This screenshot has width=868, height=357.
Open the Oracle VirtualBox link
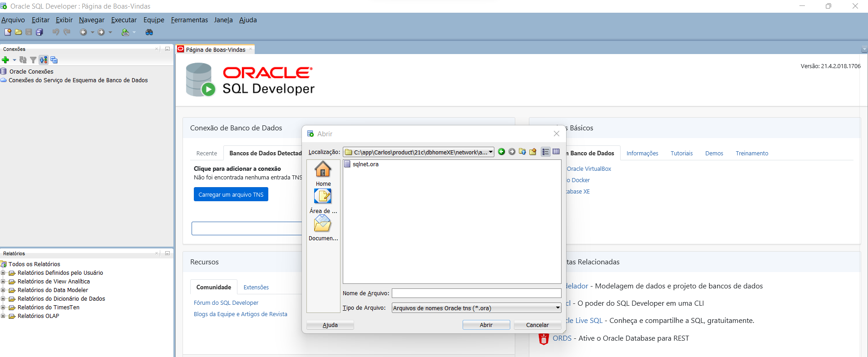(x=589, y=169)
